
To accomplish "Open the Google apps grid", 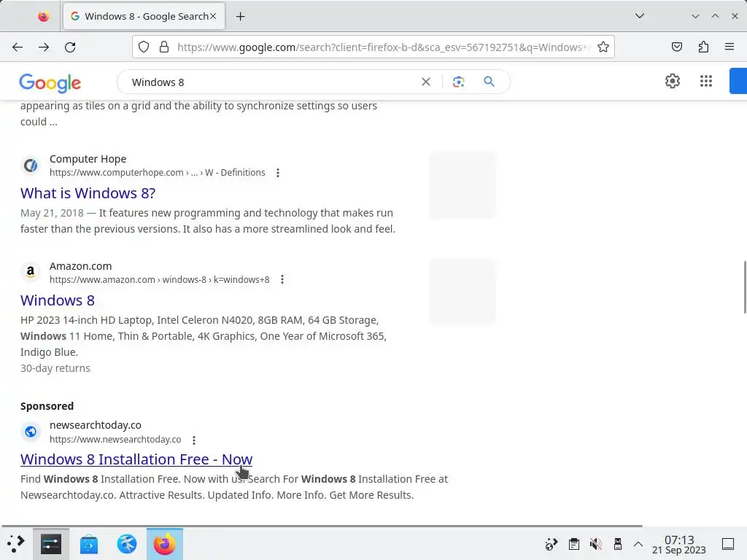I will pyautogui.click(x=706, y=81).
